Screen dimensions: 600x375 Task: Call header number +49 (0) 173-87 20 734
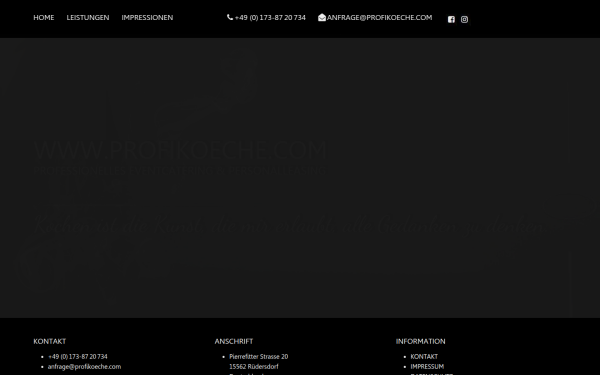pyautogui.click(x=270, y=18)
